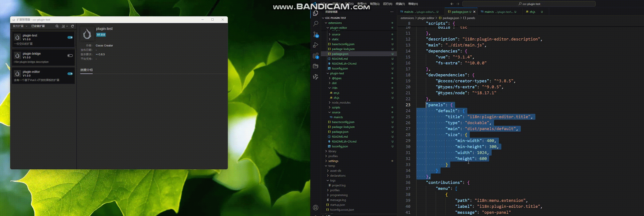The image size is (644, 216).
Task: Select the 已安装扩展 tab
Action: [38, 26]
